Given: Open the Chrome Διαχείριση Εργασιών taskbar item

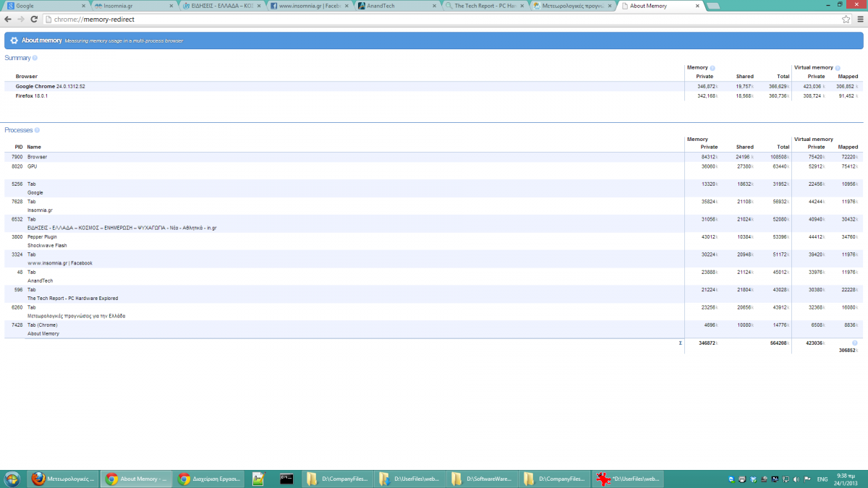Looking at the screenshot, I should point(208,479).
